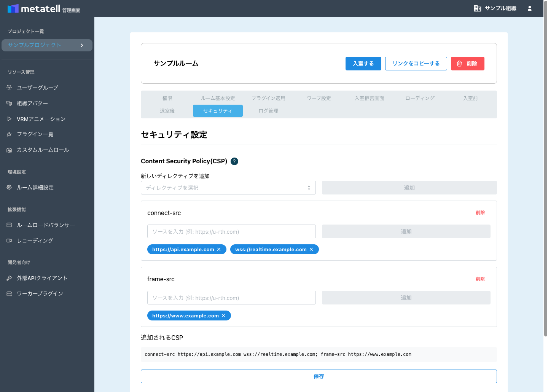This screenshot has width=548, height=392.
Task: Switch to the ワープ設定 tab
Action: [x=319, y=98]
